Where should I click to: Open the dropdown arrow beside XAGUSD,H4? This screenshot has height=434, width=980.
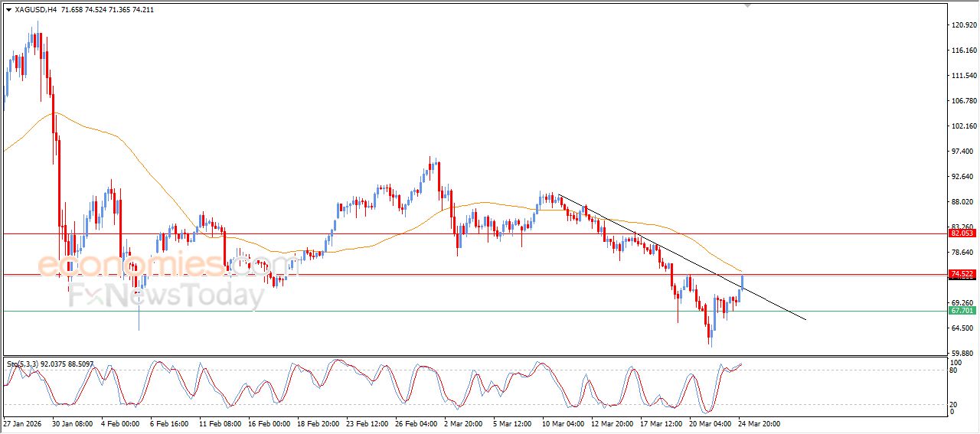click(x=8, y=10)
